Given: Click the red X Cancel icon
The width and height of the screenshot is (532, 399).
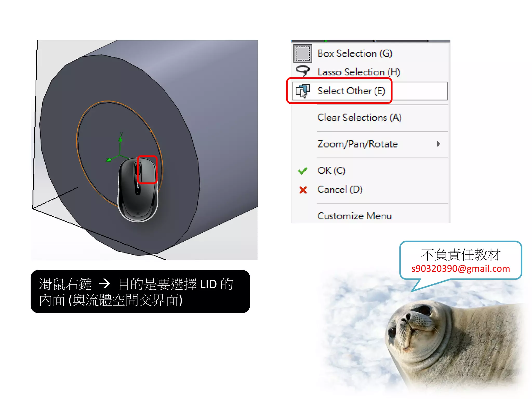Looking at the screenshot, I should [303, 190].
